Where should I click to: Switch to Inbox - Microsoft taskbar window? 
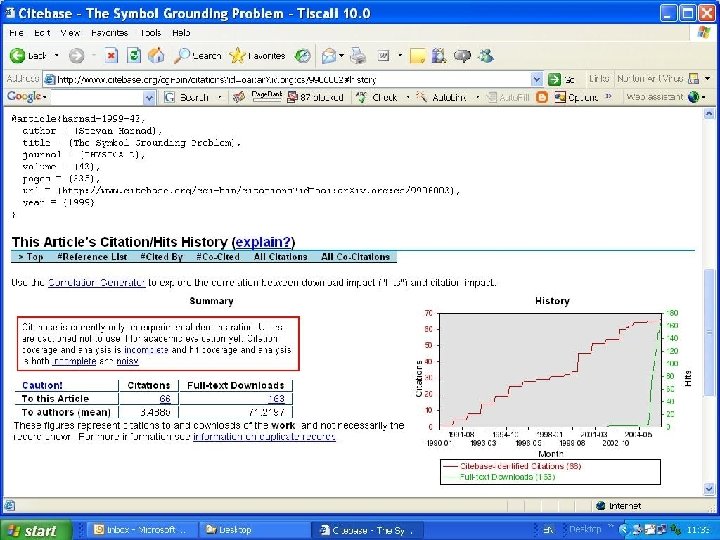tap(141, 530)
